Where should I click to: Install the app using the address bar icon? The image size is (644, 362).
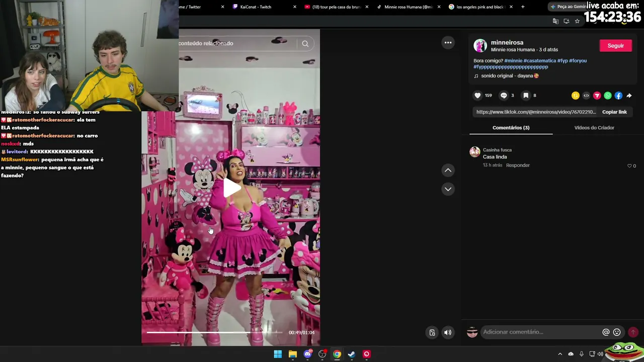[567, 21]
